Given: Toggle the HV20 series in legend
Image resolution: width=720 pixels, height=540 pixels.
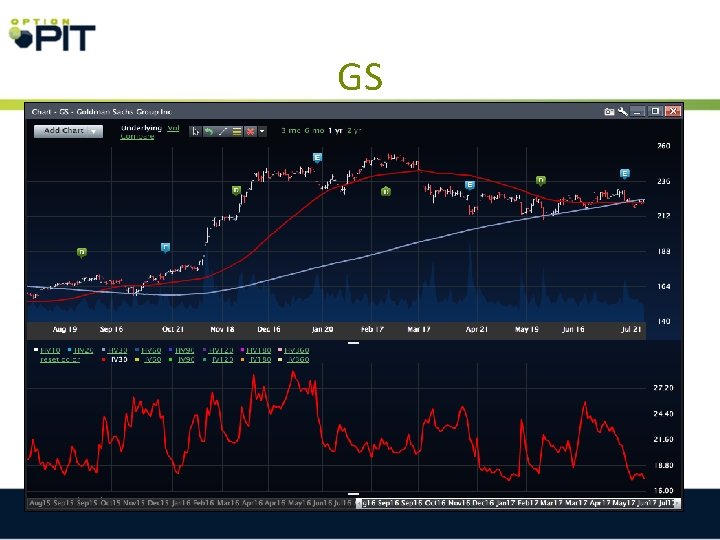Looking at the screenshot, I should click(83, 350).
